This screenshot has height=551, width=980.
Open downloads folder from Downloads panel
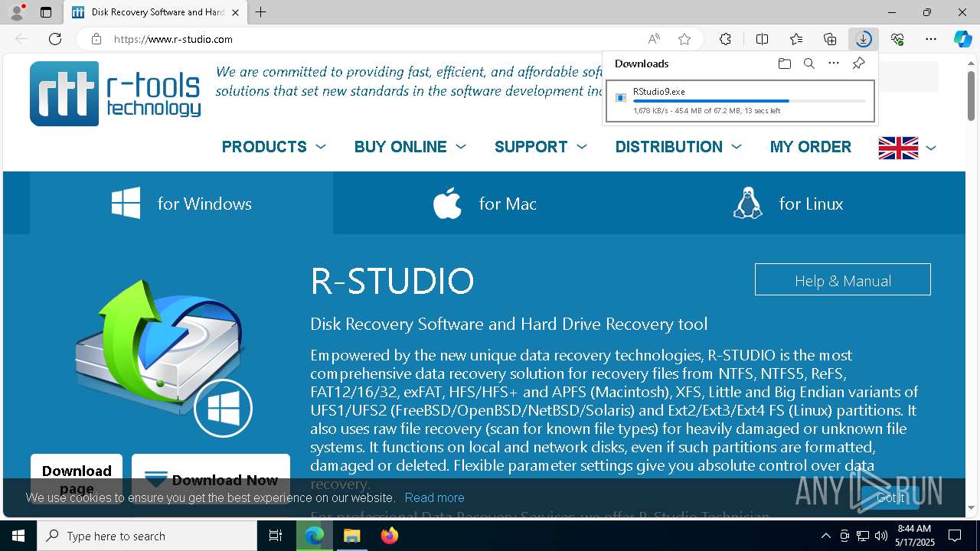point(784,64)
